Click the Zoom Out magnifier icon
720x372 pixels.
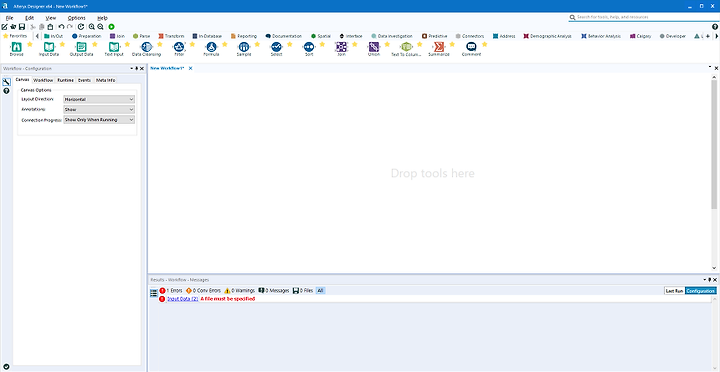pyautogui.click(x=100, y=27)
